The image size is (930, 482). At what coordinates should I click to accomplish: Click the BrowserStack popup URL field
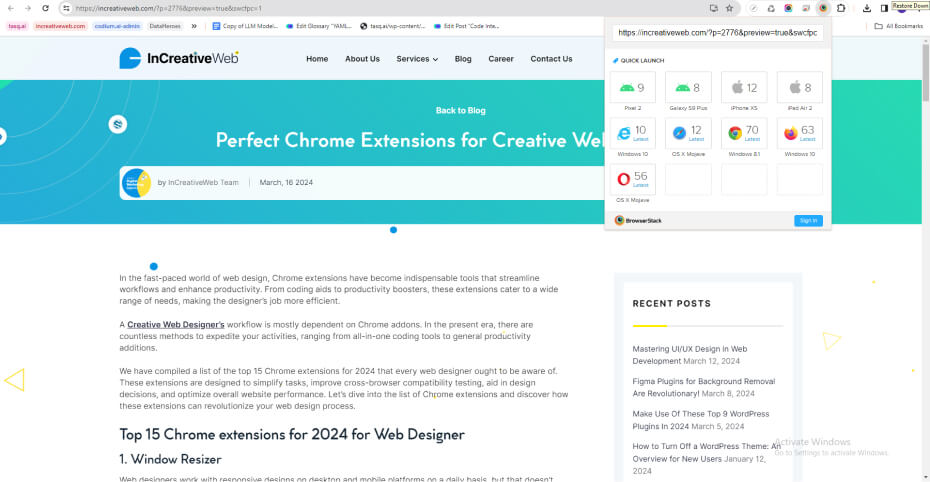click(x=717, y=33)
